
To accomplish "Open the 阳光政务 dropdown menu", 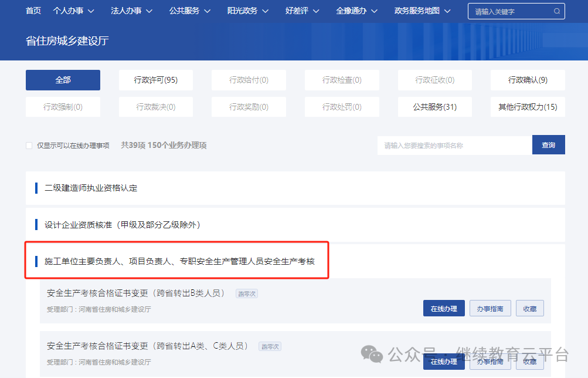I will pos(248,11).
